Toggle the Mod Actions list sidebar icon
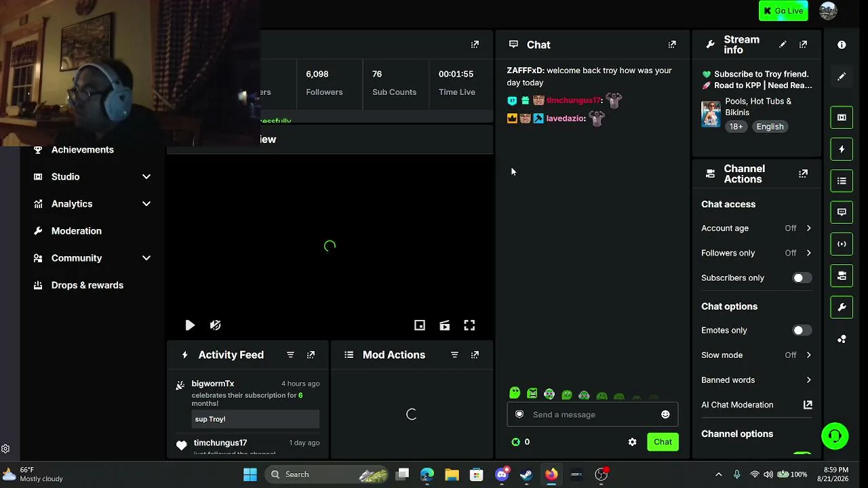This screenshot has width=868, height=488. (842, 181)
